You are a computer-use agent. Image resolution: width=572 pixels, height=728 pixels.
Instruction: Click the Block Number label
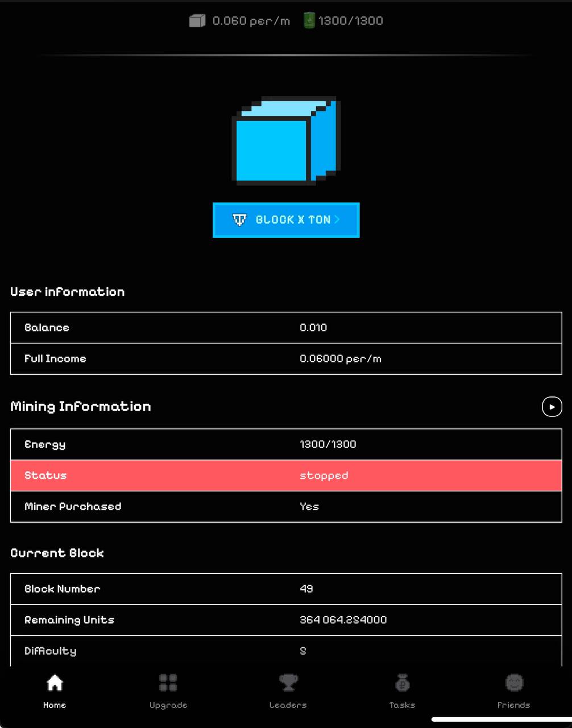pos(62,589)
